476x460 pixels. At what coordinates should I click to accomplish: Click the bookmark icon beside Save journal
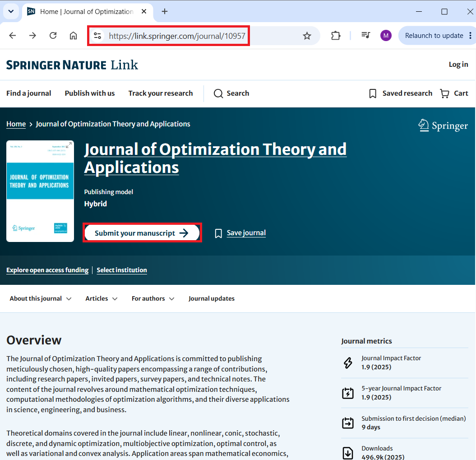[218, 233]
